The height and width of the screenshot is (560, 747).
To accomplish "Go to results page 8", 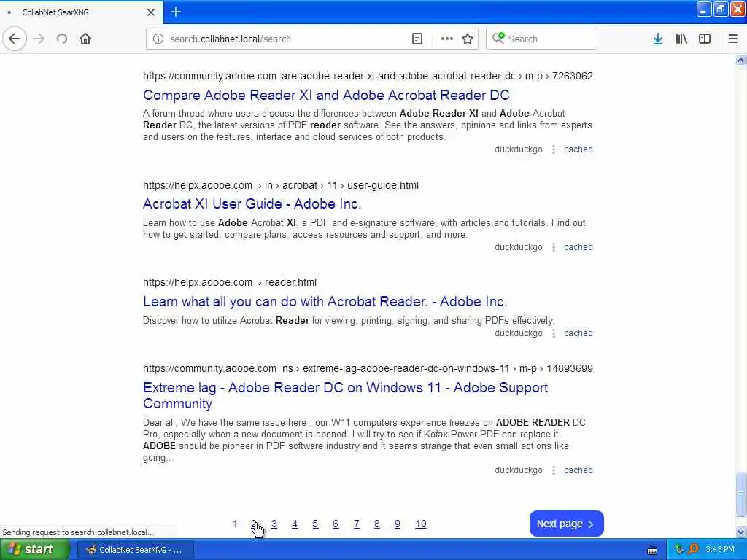I will coord(377,524).
